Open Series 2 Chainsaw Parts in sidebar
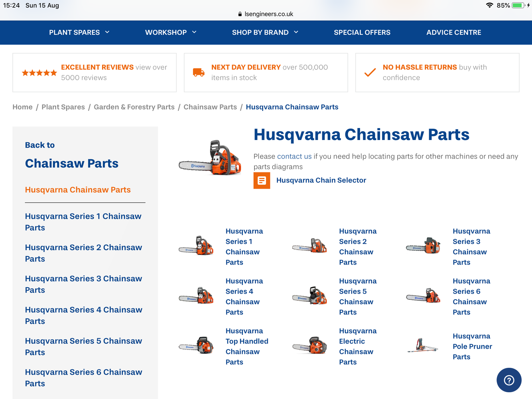The width and height of the screenshot is (532, 399). (83, 253)
